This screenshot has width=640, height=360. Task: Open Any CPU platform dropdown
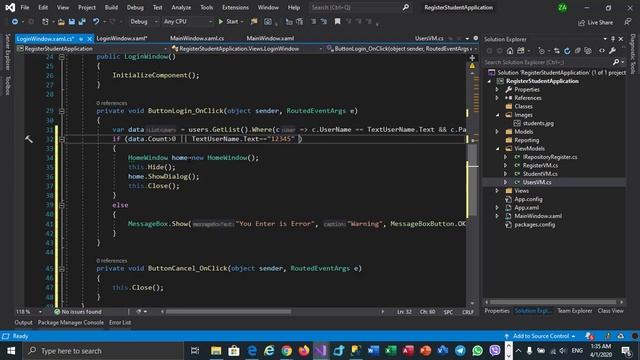coord(187,22)
